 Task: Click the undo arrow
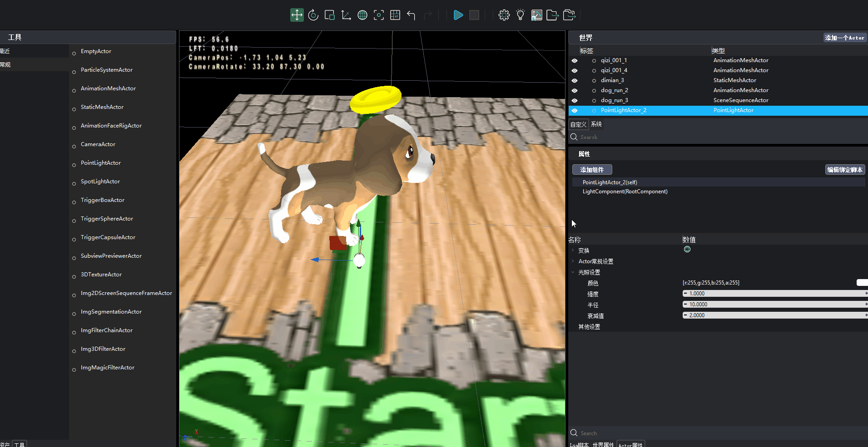point(412,15)
